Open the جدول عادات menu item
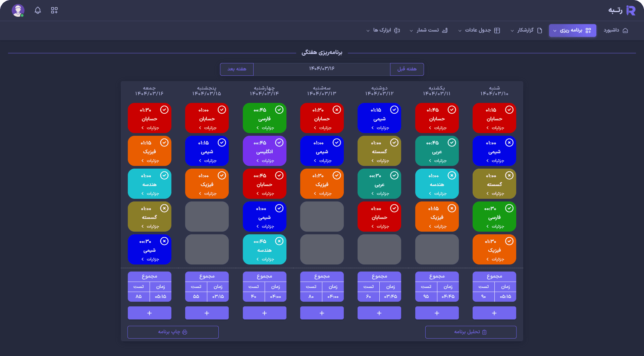 pyautogui.click(x=479, y=31)
